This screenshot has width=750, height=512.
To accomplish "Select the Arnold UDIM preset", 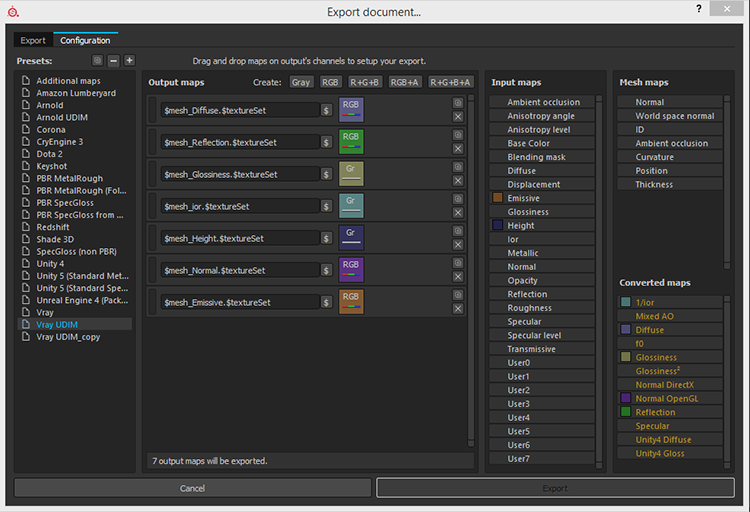I will 75,117.
